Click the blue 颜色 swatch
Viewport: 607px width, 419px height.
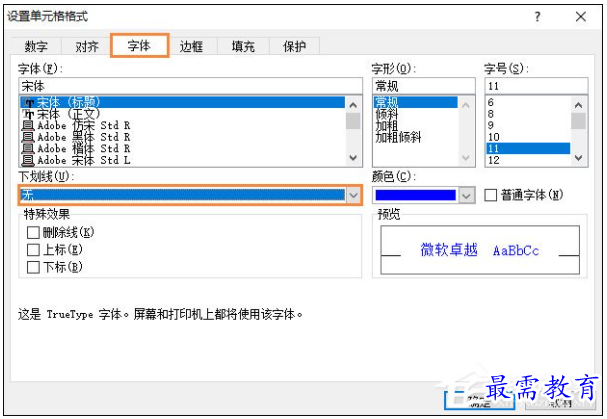coord(415,195)
